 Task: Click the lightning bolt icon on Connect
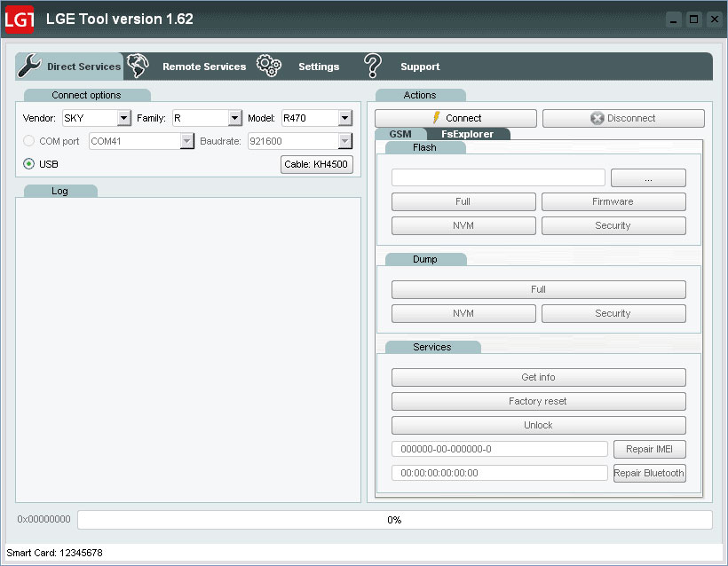point(436,118)
